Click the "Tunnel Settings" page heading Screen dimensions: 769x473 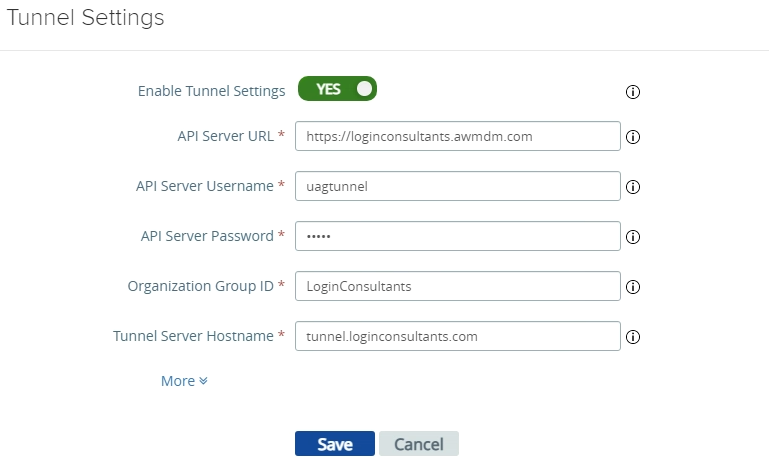(85, 17)
